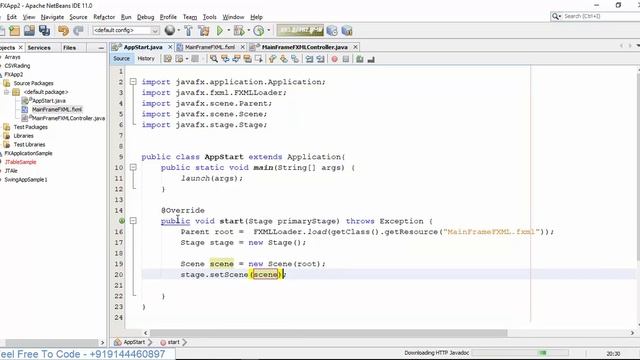Screen dimensions: 640x360
Task: Select MainFrameFXMLController.java in project tree
Action: (x=68, y=118)
